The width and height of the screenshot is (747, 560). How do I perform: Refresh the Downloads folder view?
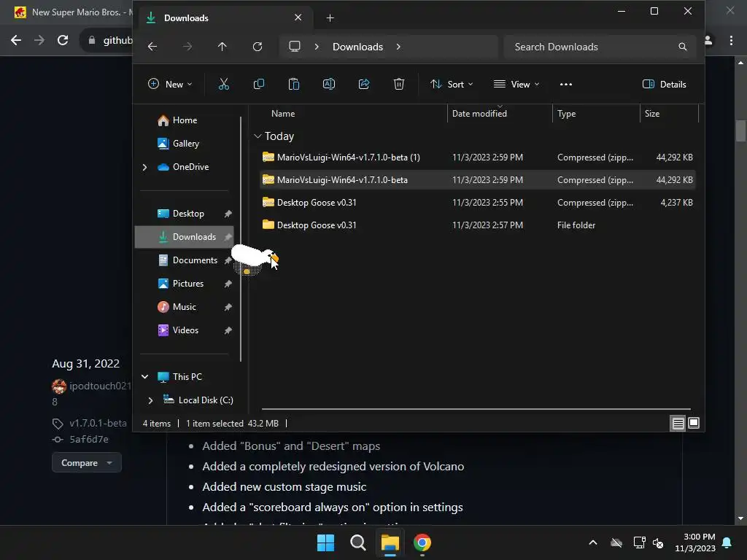coord(258,47)
